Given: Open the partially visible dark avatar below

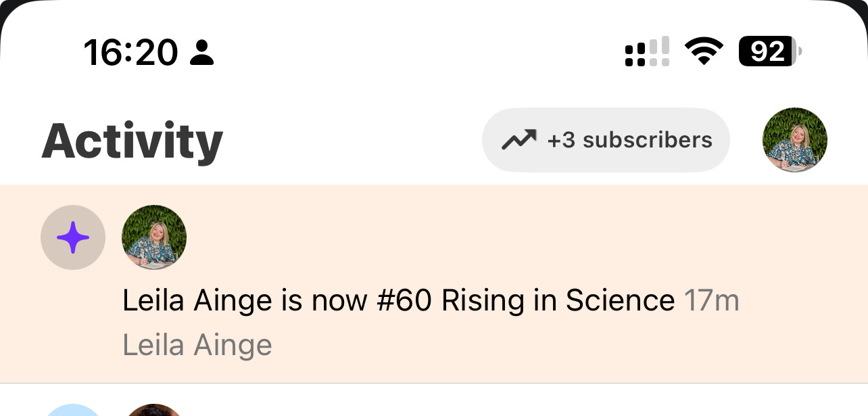Looking at the screenshot, I should (x=154, y=410).
